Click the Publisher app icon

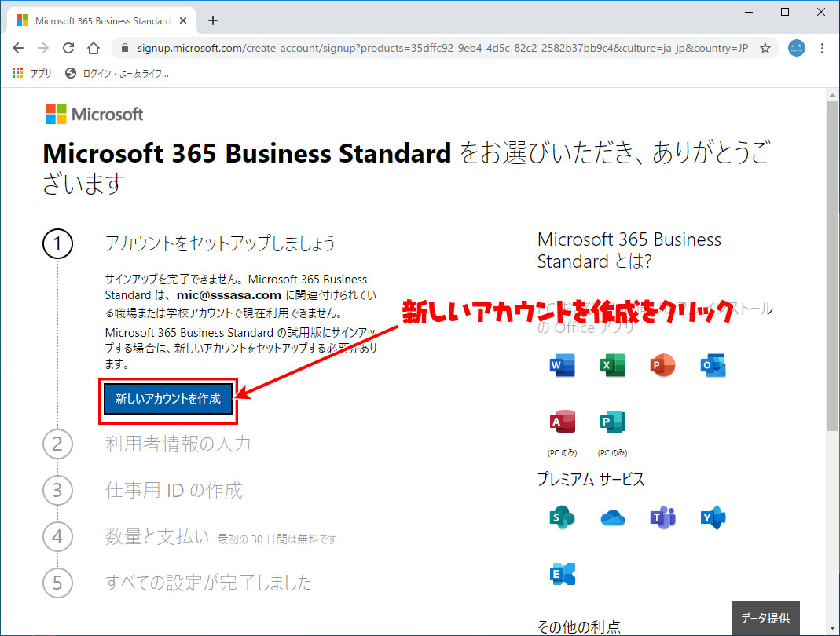point(612,422)
